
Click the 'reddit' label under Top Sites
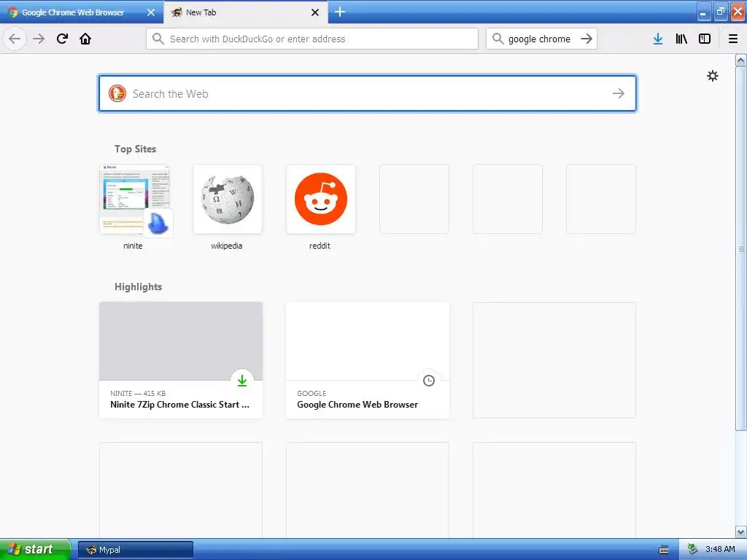(320, 246)
